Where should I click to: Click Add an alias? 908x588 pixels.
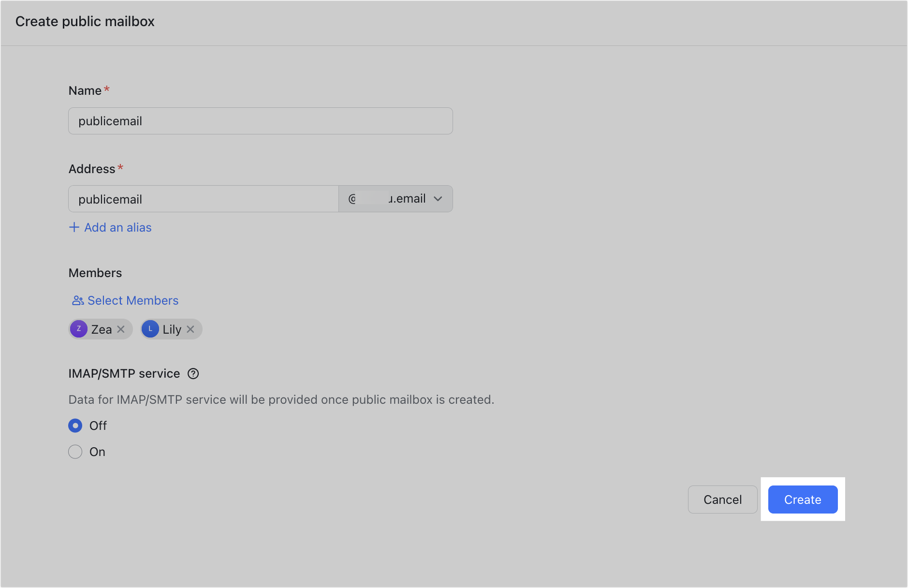pyautogui.click(x=117, y=227)
